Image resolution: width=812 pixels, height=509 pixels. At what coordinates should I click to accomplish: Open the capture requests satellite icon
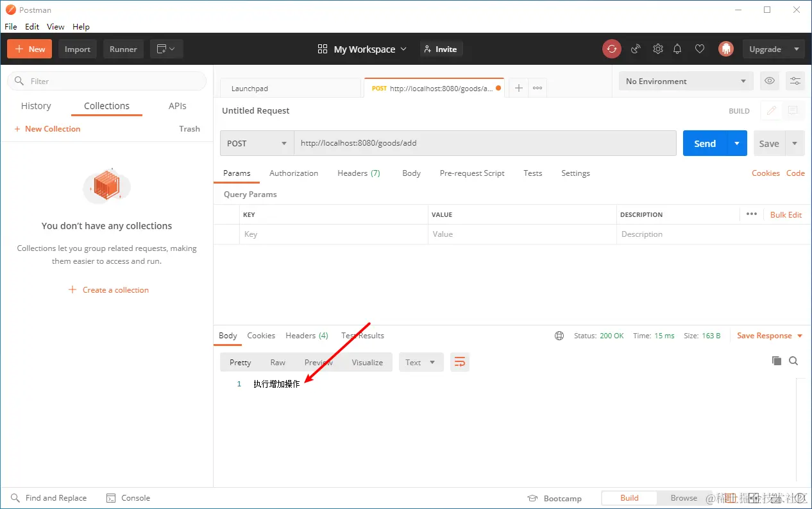(636, 49)
